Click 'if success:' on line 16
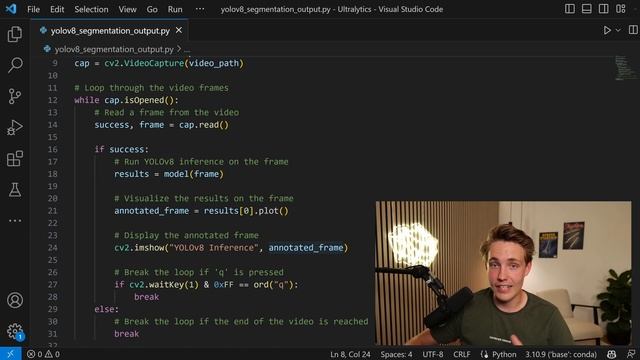The image size is (640, 360). pyautogui.click(x=122, y=149)
